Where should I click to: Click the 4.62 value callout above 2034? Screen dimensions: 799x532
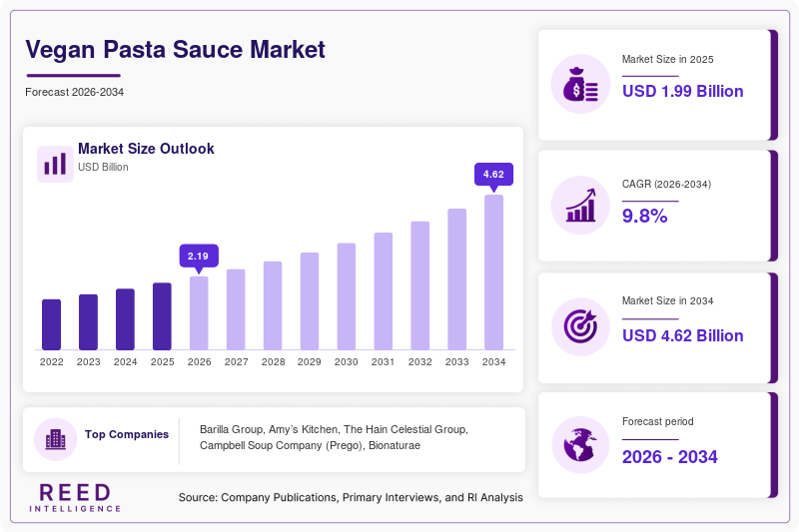tap(493, 175)
